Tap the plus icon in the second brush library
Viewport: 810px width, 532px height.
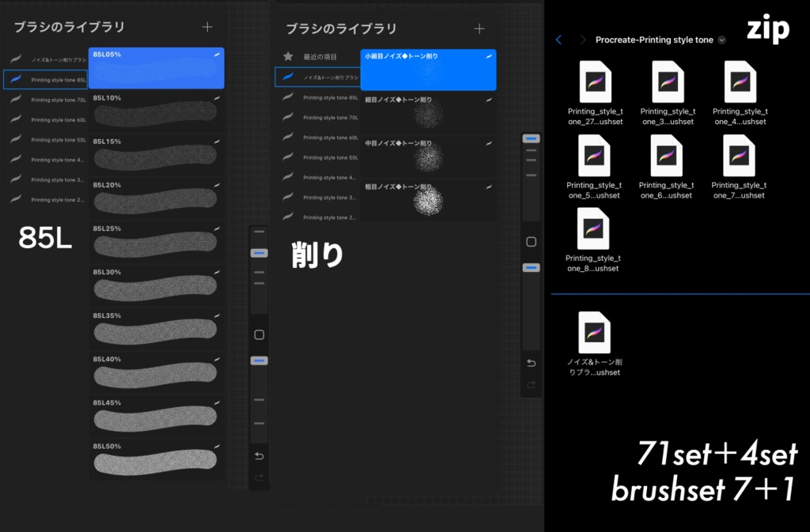tap(479, 26)
